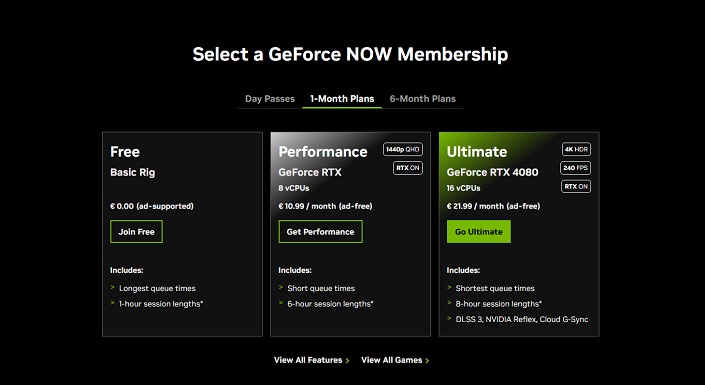Click the 8 vCPUs text

click(x=294, y=188)
